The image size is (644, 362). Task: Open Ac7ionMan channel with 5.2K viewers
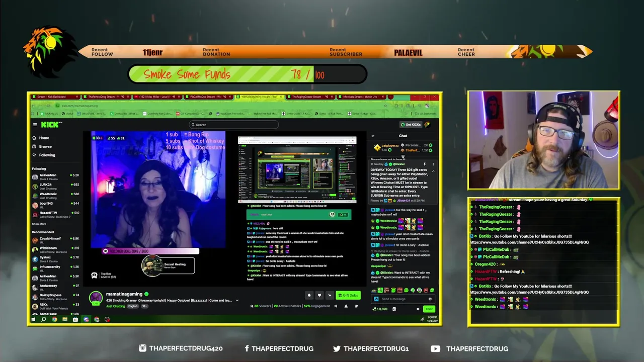55,176
